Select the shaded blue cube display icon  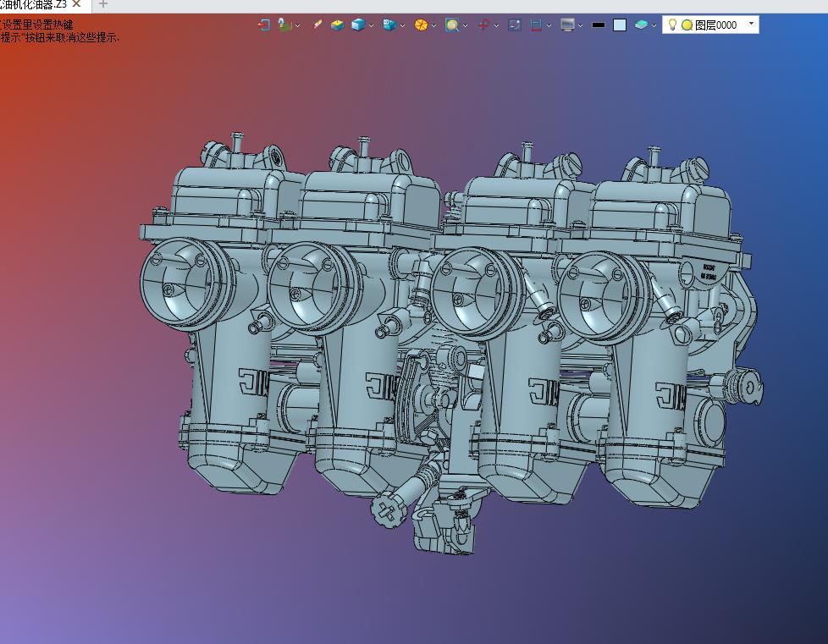(358, 25)
